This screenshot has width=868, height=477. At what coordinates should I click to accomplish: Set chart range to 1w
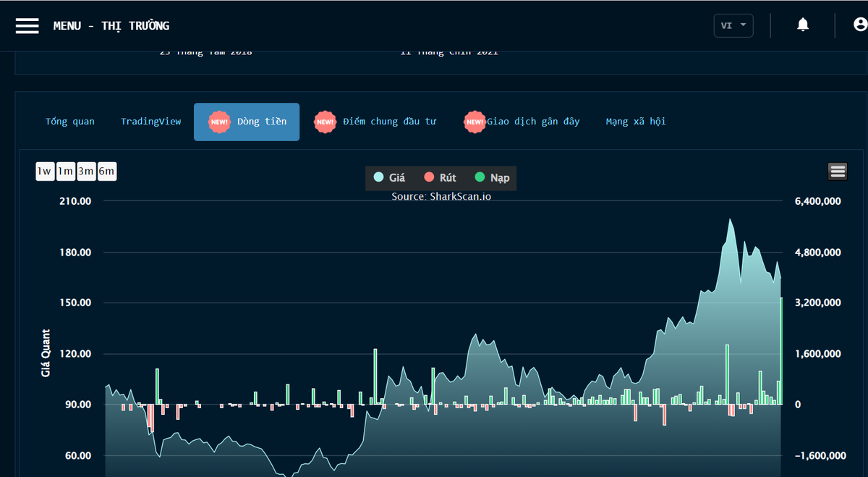coord(45,172)
